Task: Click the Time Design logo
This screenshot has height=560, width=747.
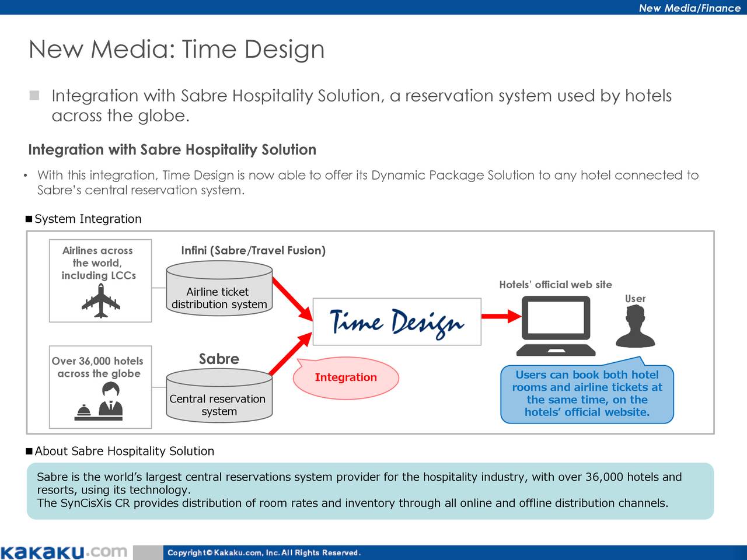Action: (x=397, y=322)
